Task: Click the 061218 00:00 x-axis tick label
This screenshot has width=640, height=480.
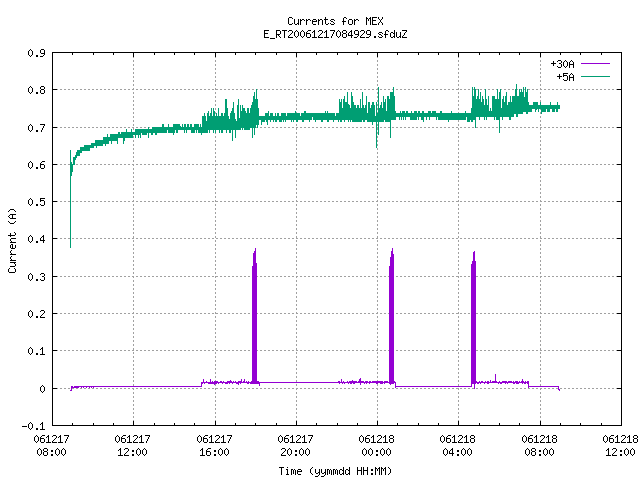Action: point(376,445)
